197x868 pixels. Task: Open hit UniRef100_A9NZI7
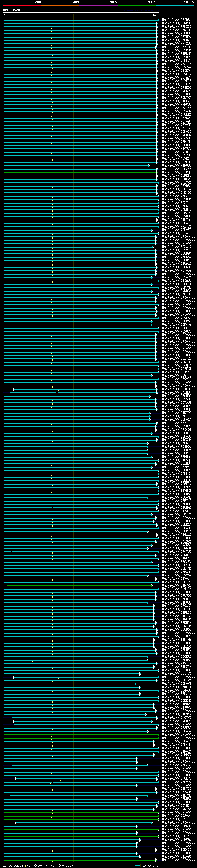coord(176,26)
